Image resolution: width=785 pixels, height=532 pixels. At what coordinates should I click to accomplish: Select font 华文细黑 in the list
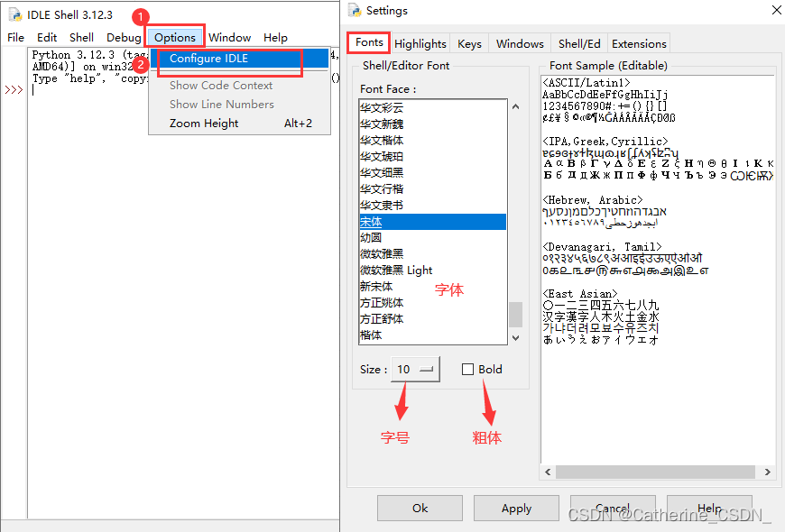point(432,172)
